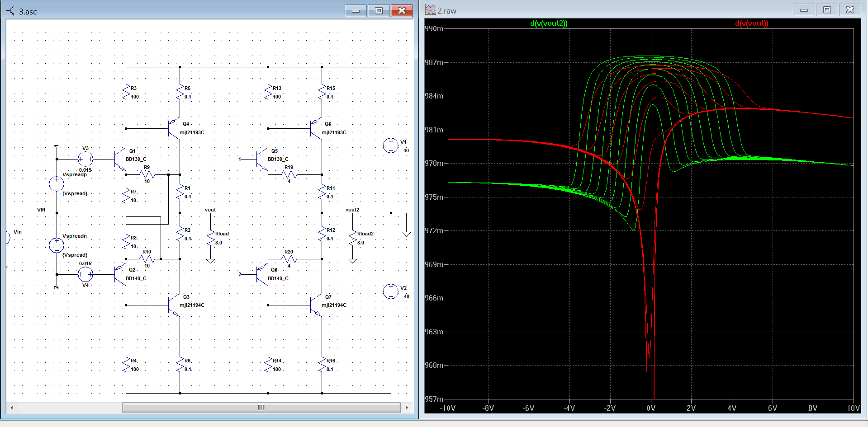This screenshot has width=868, height=427.
Task: Close the 3.asc schematic window
Action: coord(402,11)
